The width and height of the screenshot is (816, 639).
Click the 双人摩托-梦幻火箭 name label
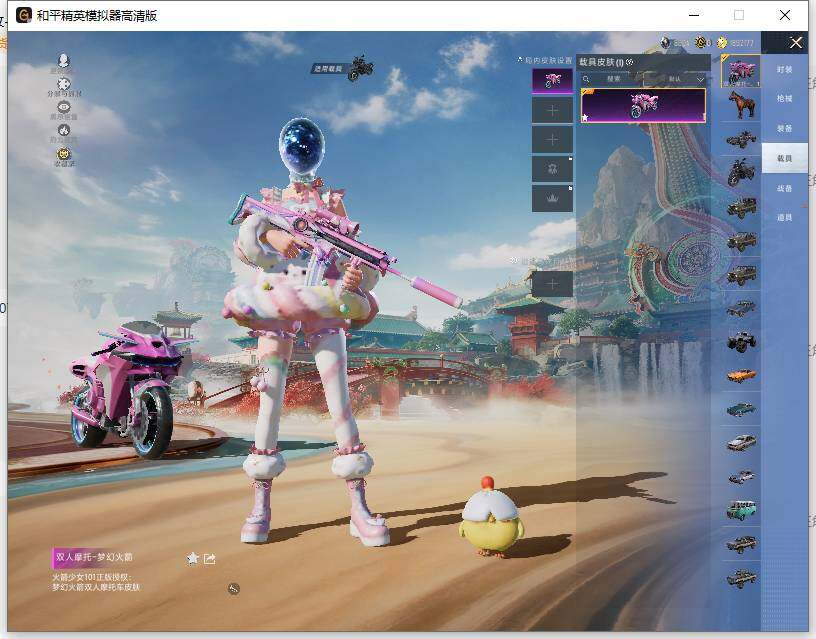click(94, 557)
